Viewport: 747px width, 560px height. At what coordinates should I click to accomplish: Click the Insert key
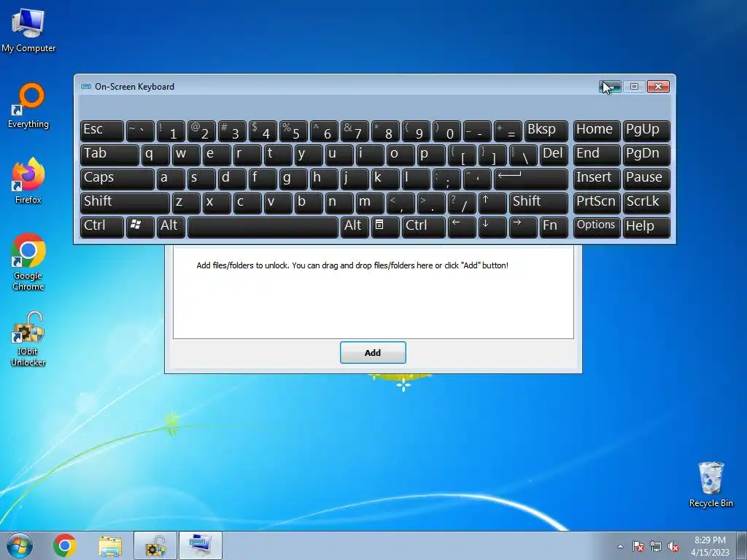(x=597, y=179)
